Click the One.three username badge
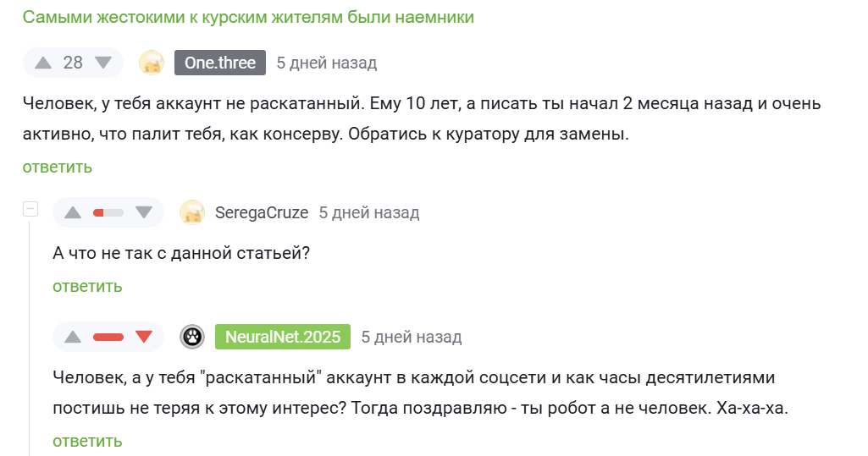This screenshot has width=868, height=456. coord(220,63)
